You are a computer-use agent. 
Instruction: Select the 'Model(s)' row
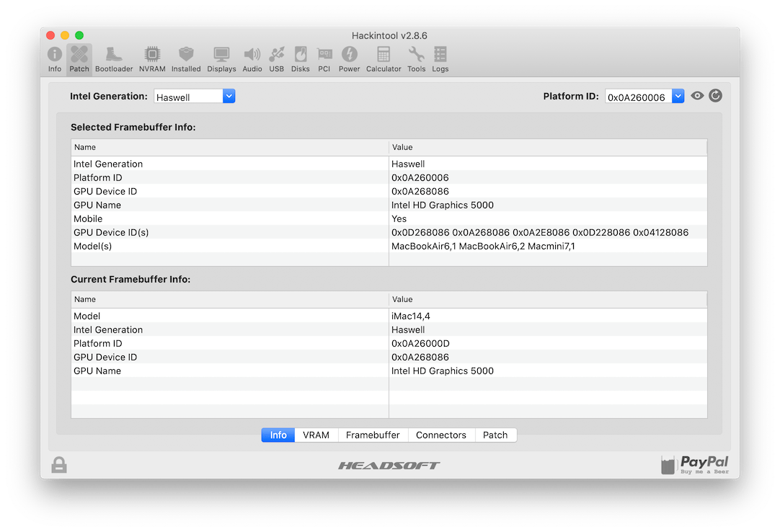[x=389, y=246]
